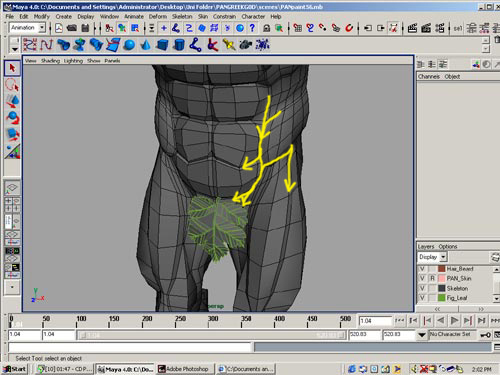Open the Channels menu in channel box
The width and height of the screenshot is (500, 375).
[429, 77]
